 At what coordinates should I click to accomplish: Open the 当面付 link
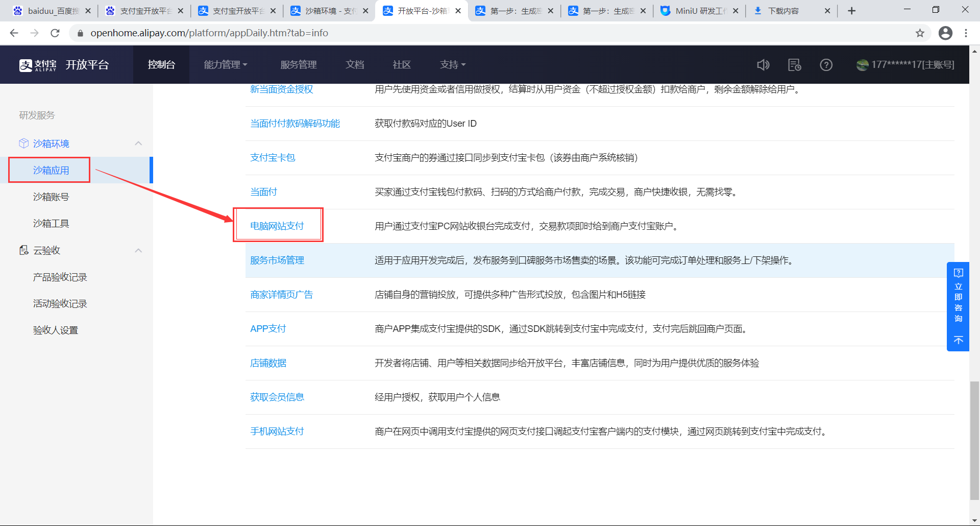pyautogui.click(x=263, y=192)
